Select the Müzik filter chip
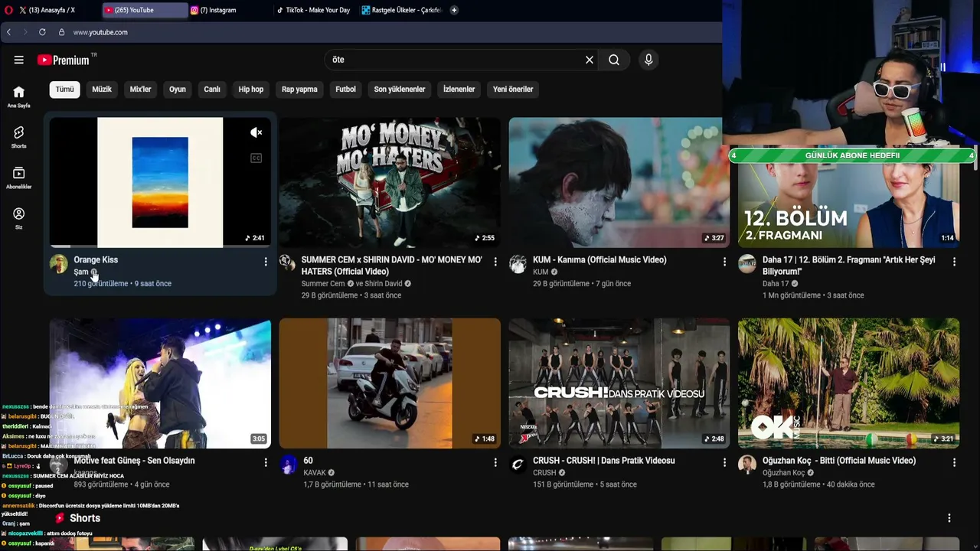The image size is (980, 551). point(102,90)
